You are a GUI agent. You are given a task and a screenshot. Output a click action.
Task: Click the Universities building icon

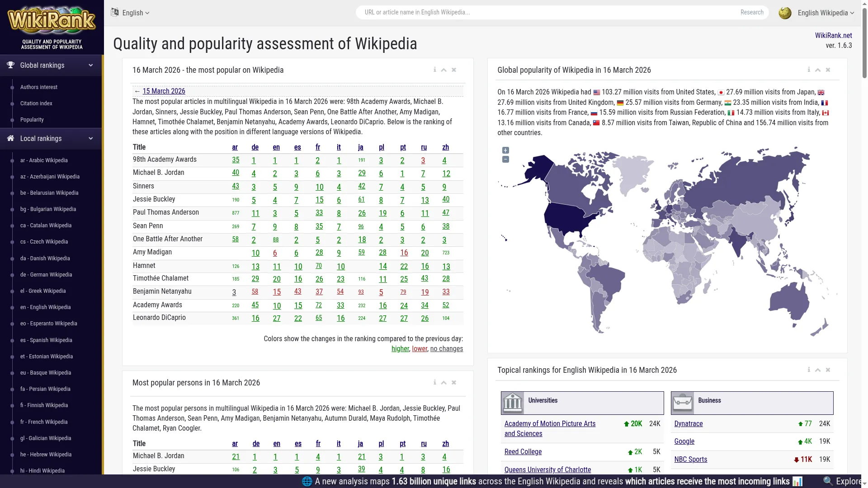point(513,403)
